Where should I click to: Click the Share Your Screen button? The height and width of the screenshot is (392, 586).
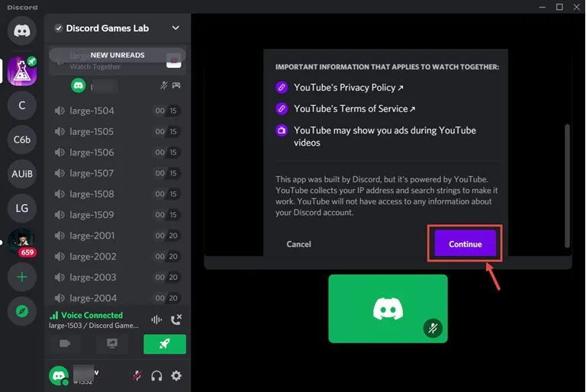111,343
